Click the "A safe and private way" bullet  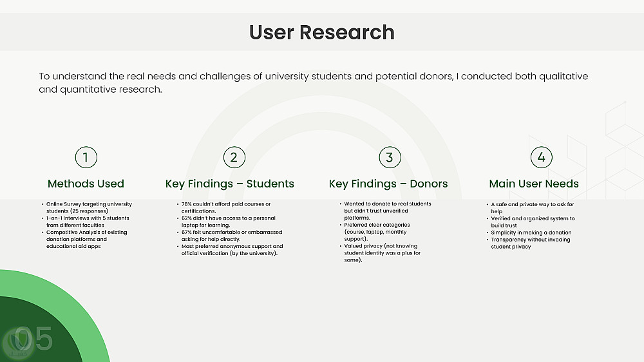pos(532,207)
